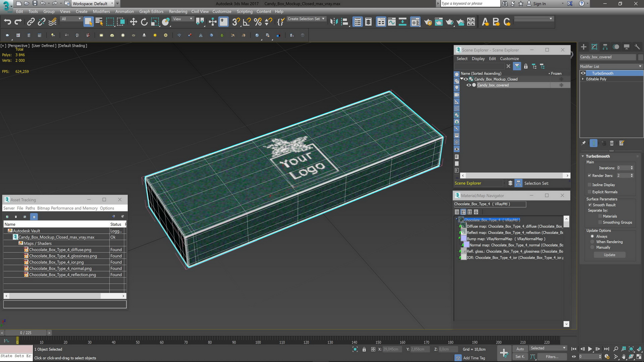The width and height of the screenshot is (644, 362).
Task: Open the Graph Editors menu
Action: 151,11
